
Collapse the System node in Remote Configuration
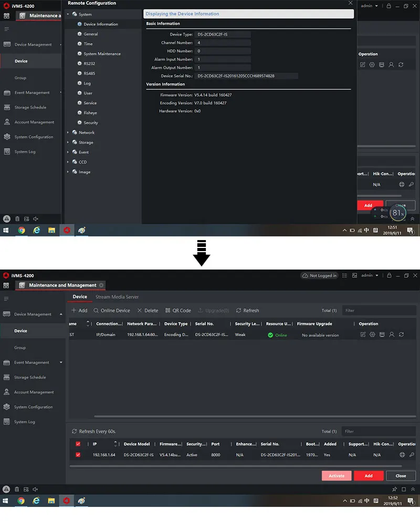coord(68,14)
